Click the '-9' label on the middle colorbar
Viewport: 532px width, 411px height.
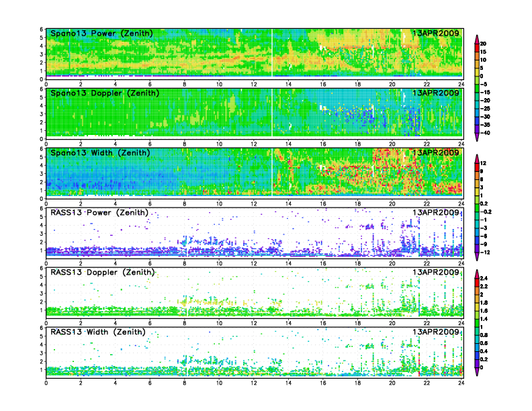484,244
